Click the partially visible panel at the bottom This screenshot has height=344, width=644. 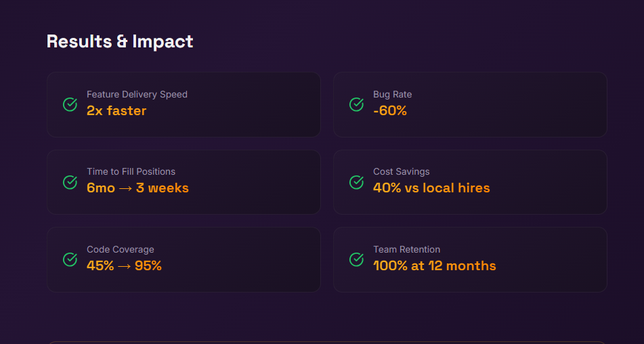(x=326, y=342)
